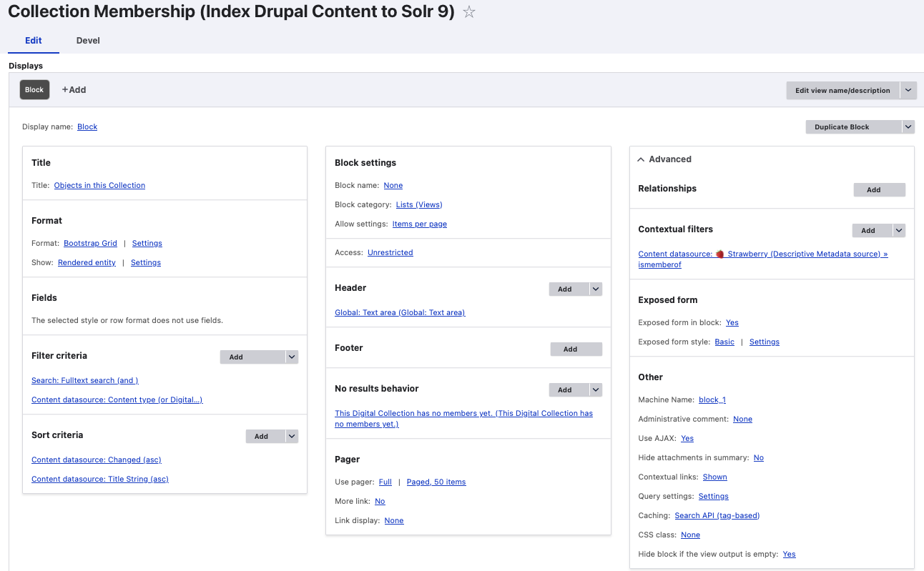Image resolution: width=924 pixels, height=571 pixels.
Task: Click Add button in Relationships section
Action: click(879, 190)
